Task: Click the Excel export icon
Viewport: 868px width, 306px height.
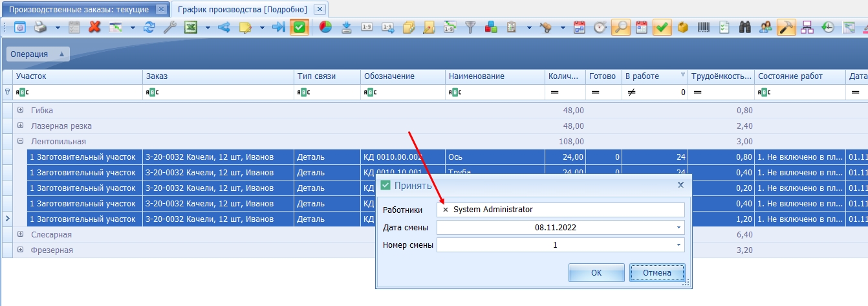Action: click(191, 28)
